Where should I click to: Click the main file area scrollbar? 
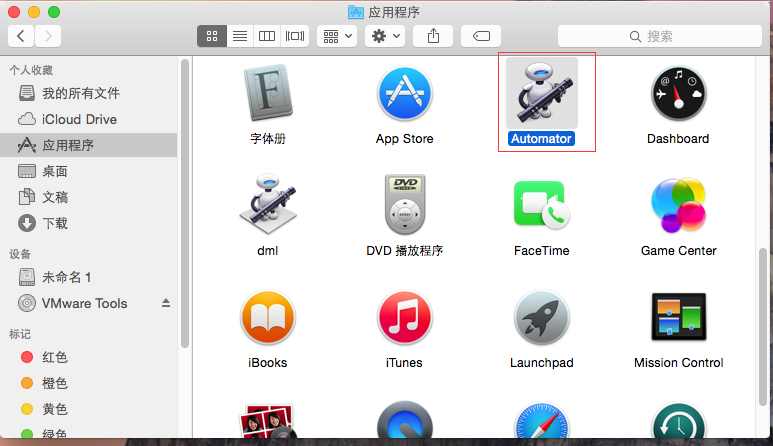click(763, 326)
